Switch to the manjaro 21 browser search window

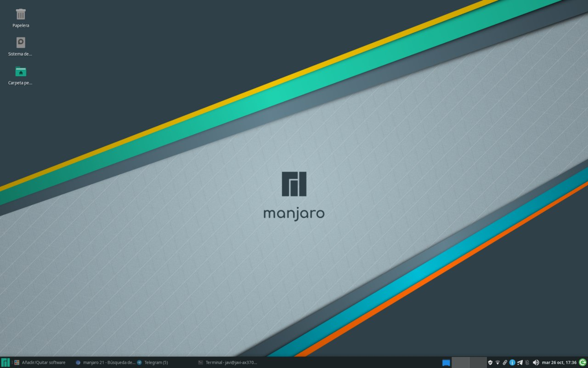105,362
